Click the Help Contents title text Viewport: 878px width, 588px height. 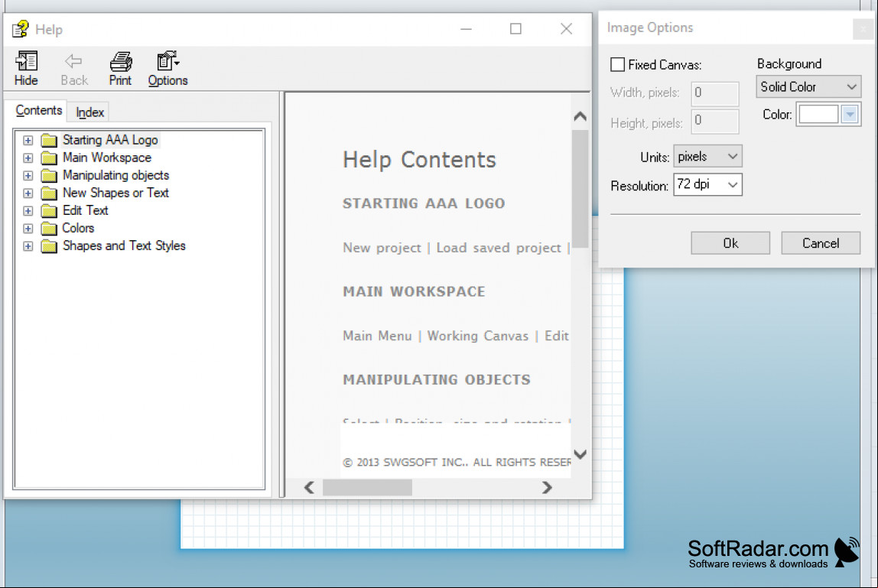point(419,160)
